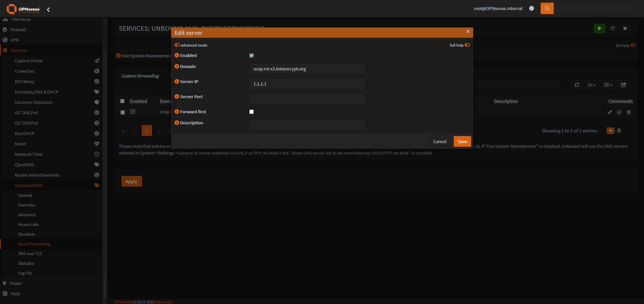Uncheck the Enabled checkbox in Edit server
This screenshot has width=644, height=304.
point(251,56)
